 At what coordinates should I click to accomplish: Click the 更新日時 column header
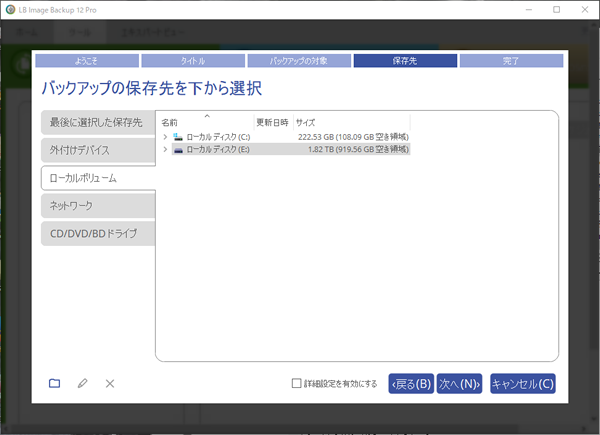point(274,122)
